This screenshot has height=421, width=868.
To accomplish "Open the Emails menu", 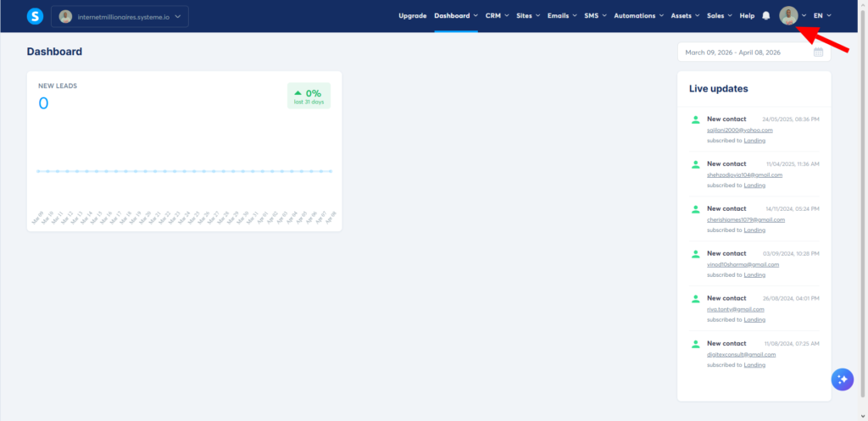I will tap(562, 16).
